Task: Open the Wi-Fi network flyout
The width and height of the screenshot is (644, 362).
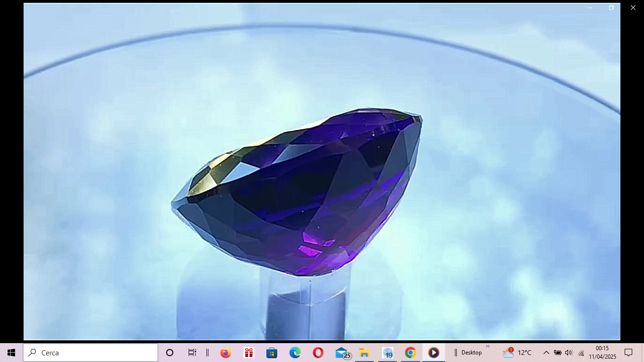Action: tap(581, 353)
